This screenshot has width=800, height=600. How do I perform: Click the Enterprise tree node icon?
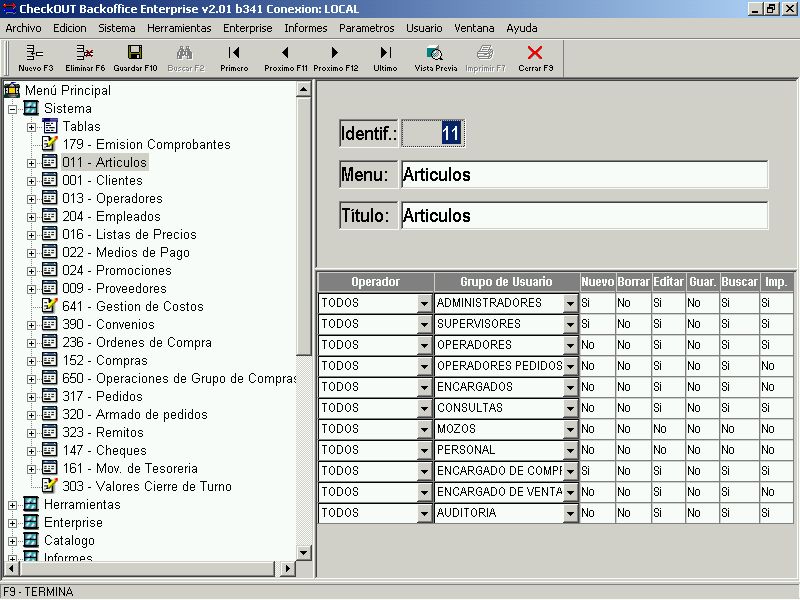tap(31, 522)
